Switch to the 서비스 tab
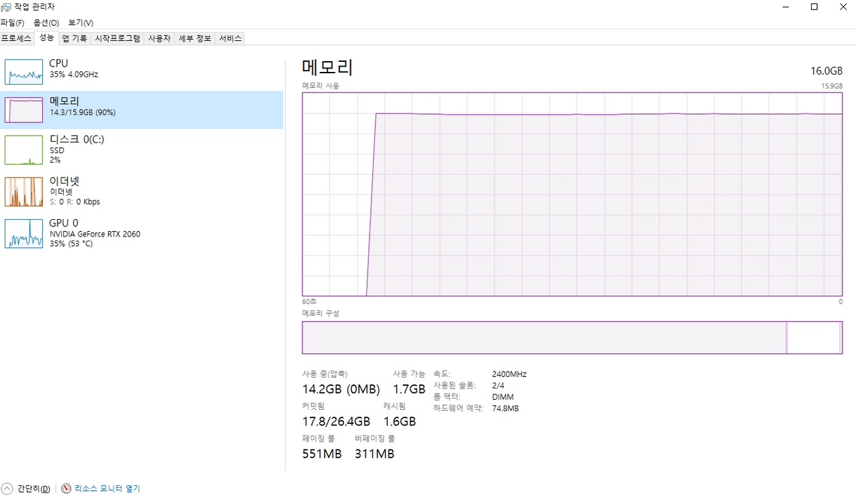Viewport: 856px width, 504px height. click(230, 39)
